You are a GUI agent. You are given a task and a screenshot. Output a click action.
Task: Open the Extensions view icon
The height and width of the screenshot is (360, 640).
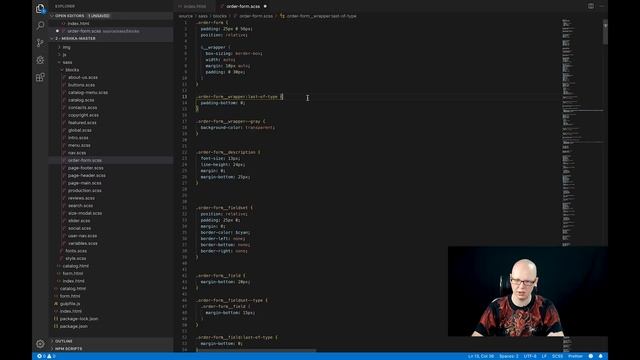(40, 77)
